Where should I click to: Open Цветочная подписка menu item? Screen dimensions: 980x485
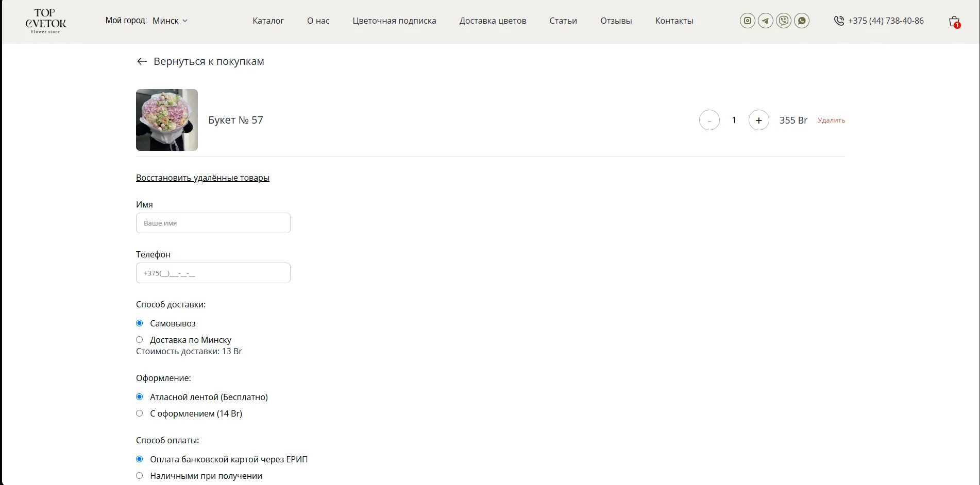394,21
